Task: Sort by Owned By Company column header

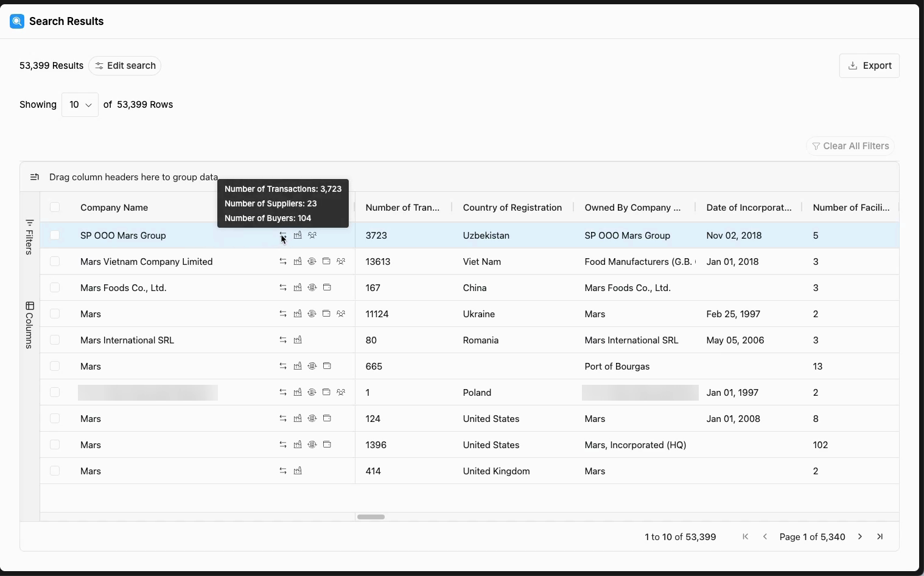Action: (632, 208)
